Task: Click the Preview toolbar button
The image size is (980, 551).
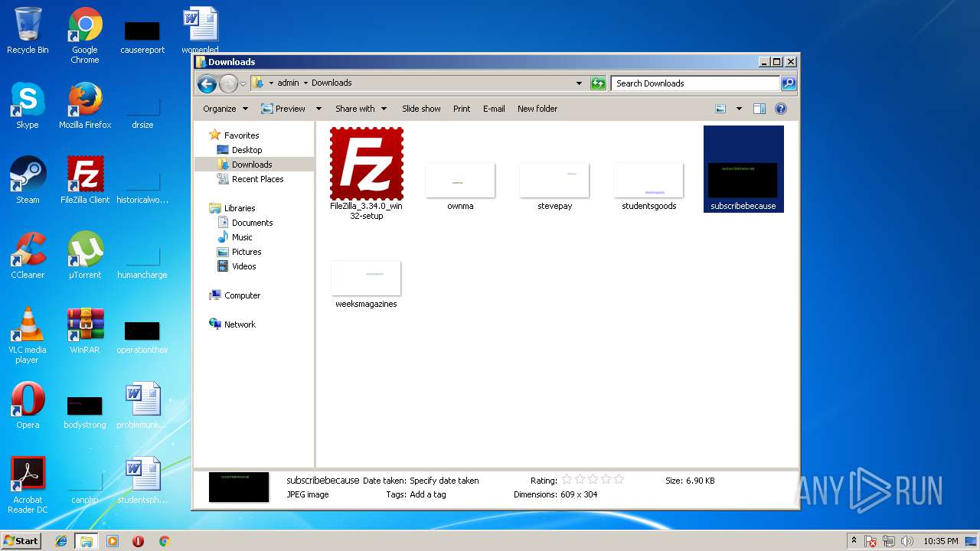Action: tap(283, 109)
